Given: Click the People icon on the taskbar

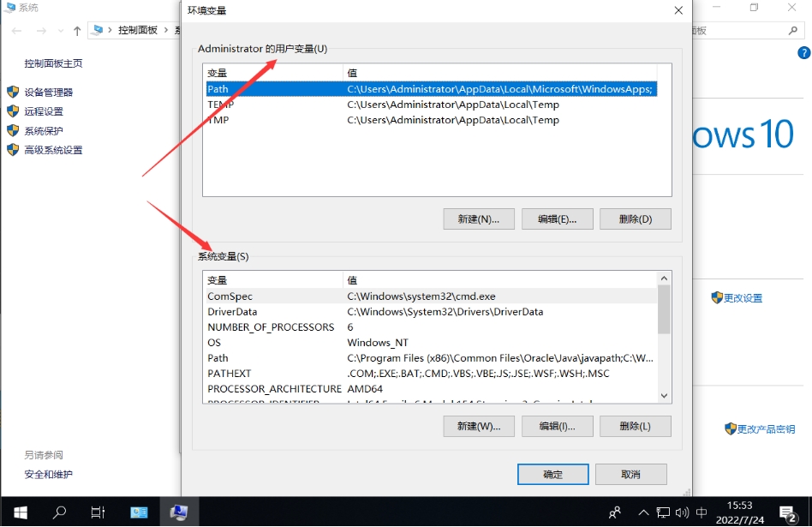Looking at the screenshot, I should click(x=615, y=512).
